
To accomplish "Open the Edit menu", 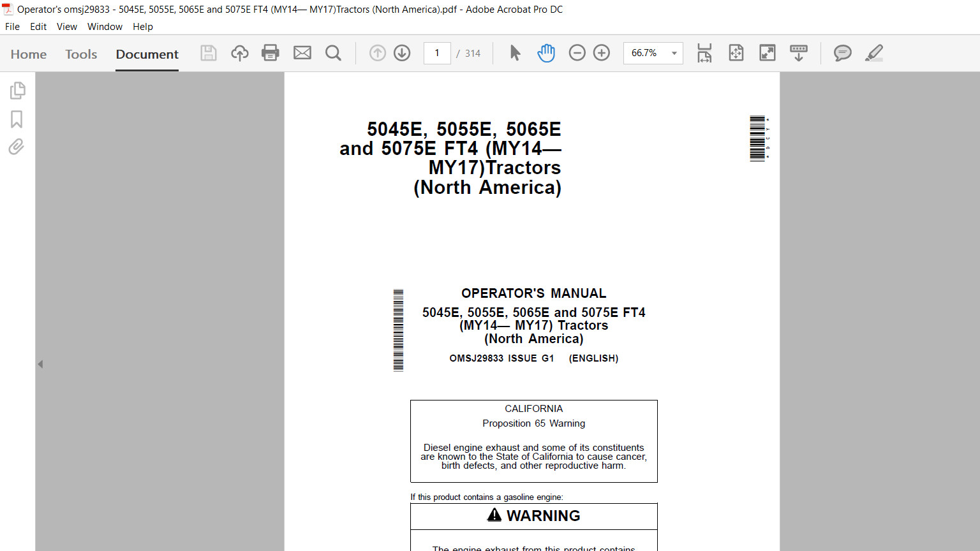I will 38,27.
